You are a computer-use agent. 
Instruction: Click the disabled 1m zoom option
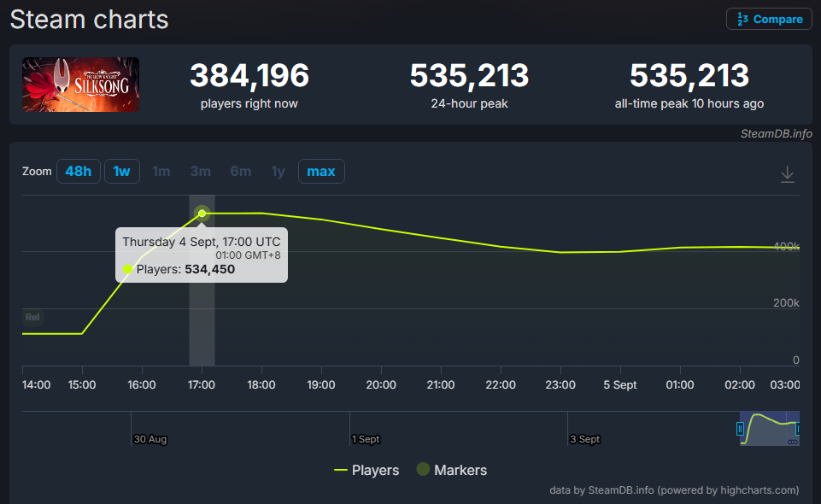(161, 172)
